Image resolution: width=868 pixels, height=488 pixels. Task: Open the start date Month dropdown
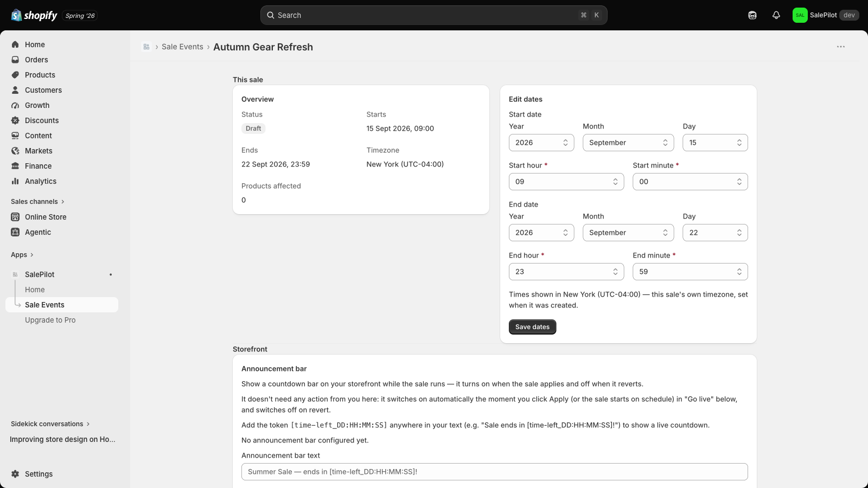point(628,143)
